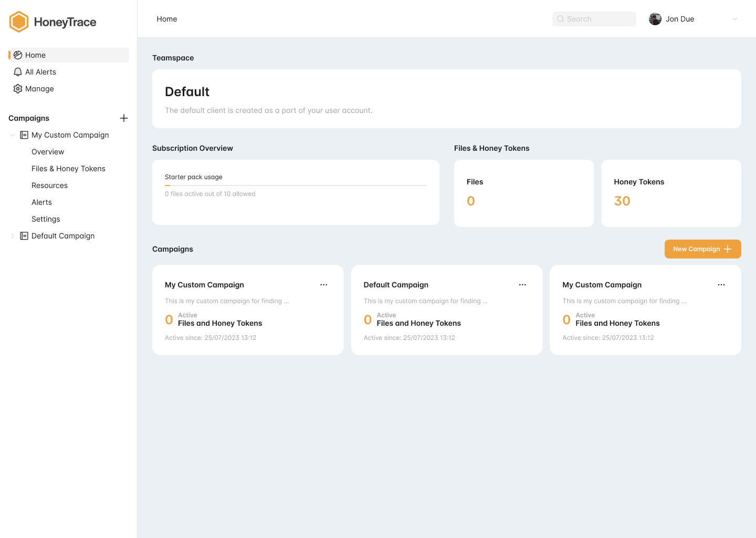Image resolution: width=756 pixels, height=538 pixels.
Task: Click the All Alerts bell icon
Action: [x=18, y=72]
